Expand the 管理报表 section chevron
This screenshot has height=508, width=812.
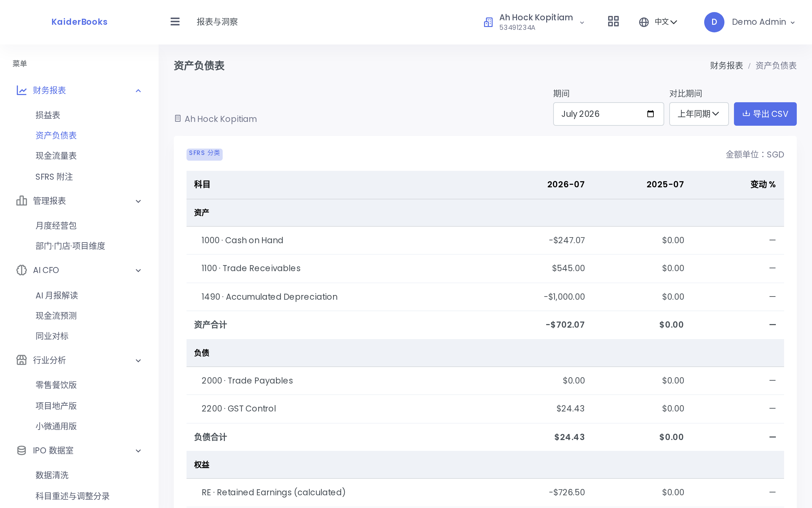click(x=138, y=201)
